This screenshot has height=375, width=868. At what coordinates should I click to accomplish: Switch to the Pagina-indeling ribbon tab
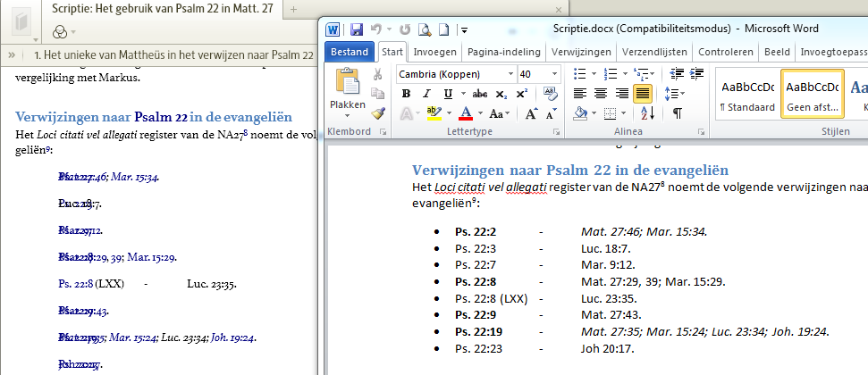pyautogui.click(x=504, y=52)
